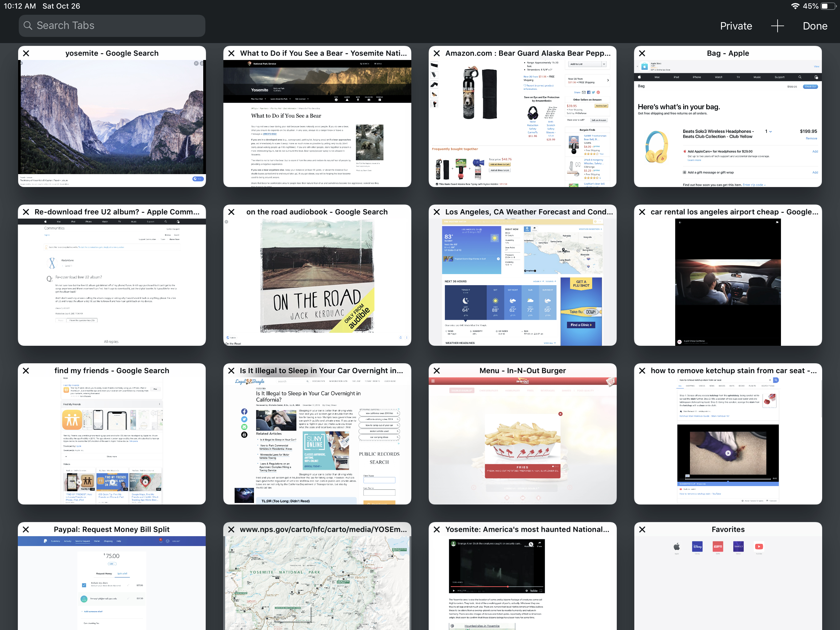
Task: Open the haunted Yosemite article preview
Action: (x=522, y=583)
